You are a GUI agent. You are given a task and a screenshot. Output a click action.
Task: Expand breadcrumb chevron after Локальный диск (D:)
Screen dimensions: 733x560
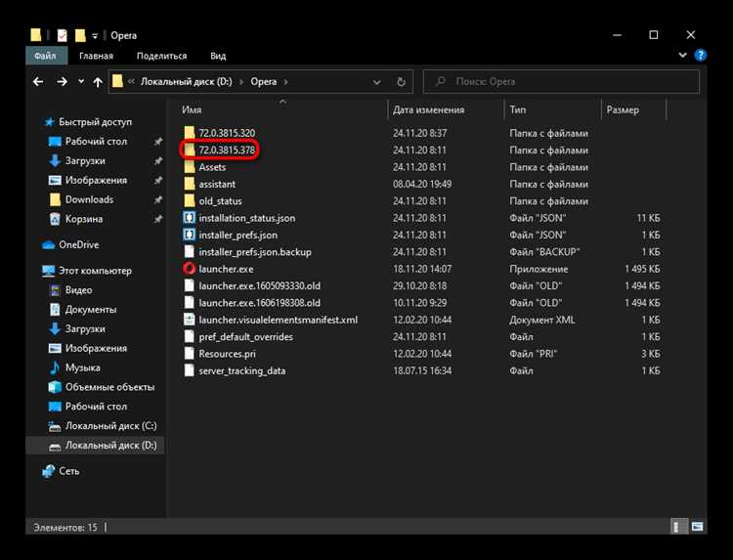(241, 82)
